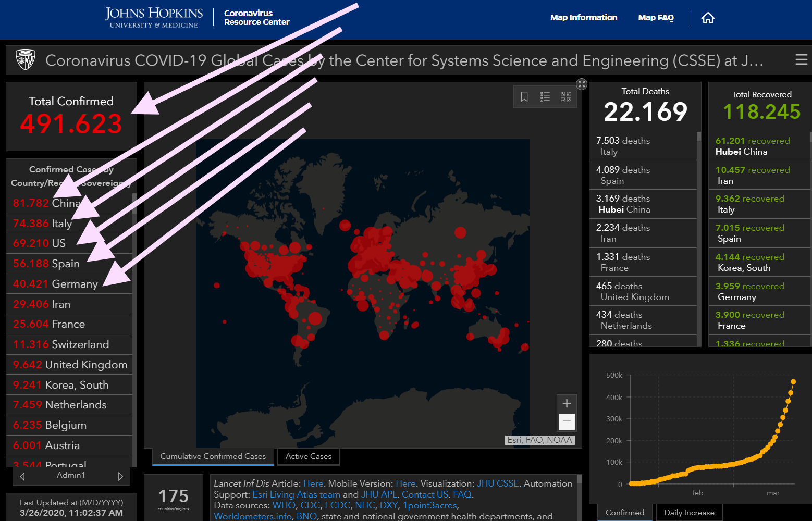Viewport: 812px width, 521px height.
Task: Click 7.015 recovered Spain entry
Action: coord(759,233)
